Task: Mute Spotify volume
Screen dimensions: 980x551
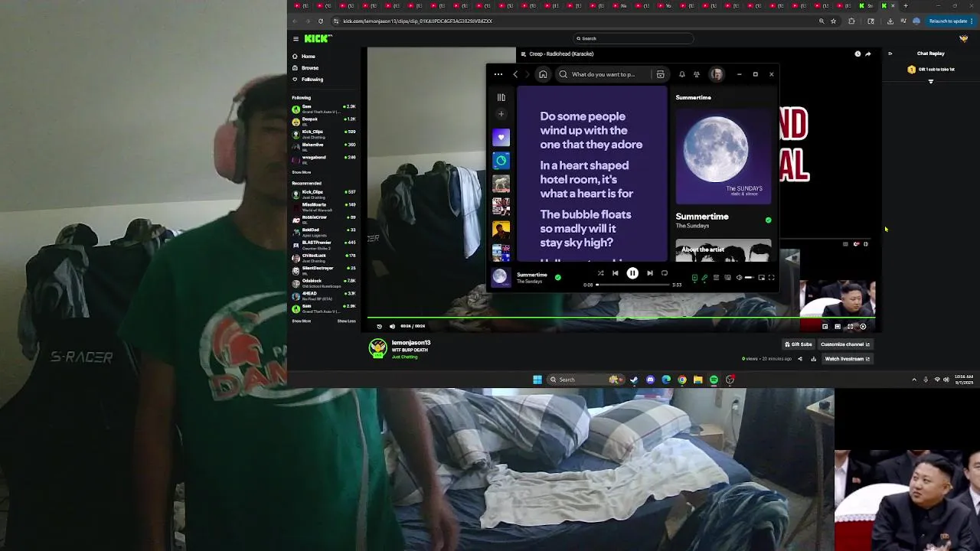Action: pos(739,278)
